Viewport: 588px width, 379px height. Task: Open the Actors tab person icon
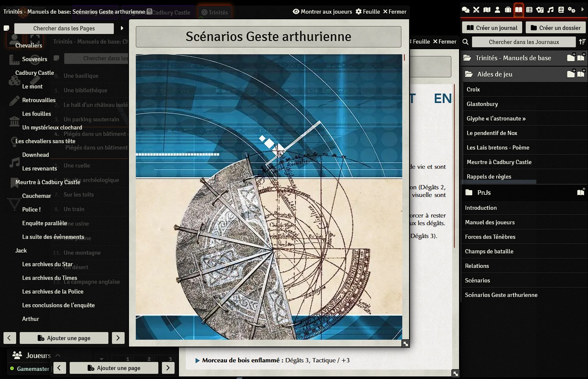coord(497,10)
